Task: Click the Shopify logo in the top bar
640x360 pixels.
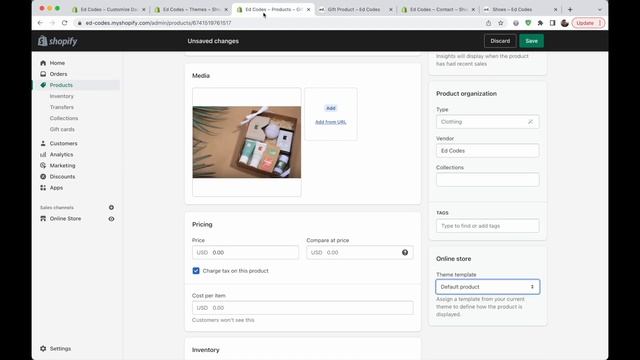Action: (x=58, y=41)
